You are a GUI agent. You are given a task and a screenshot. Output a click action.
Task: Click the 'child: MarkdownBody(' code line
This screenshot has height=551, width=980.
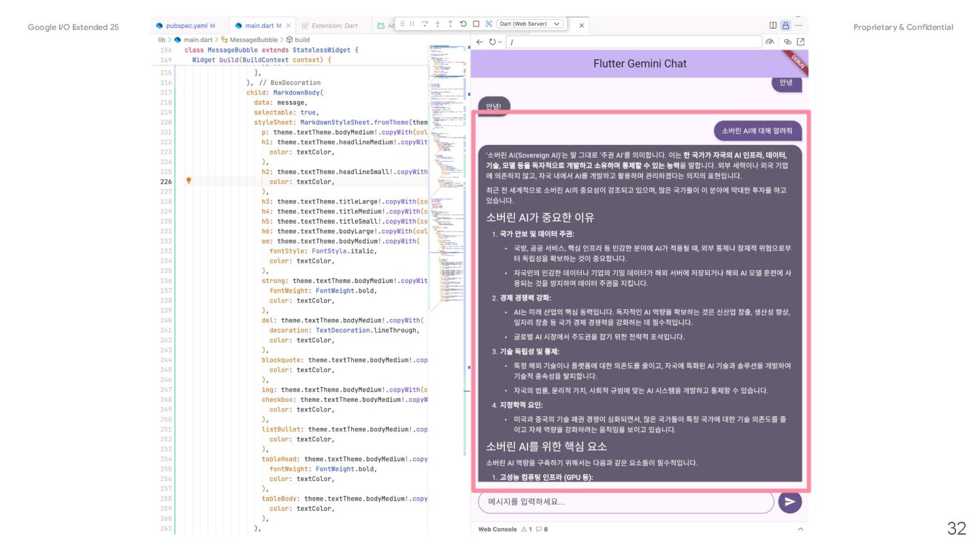click(284, 93)
